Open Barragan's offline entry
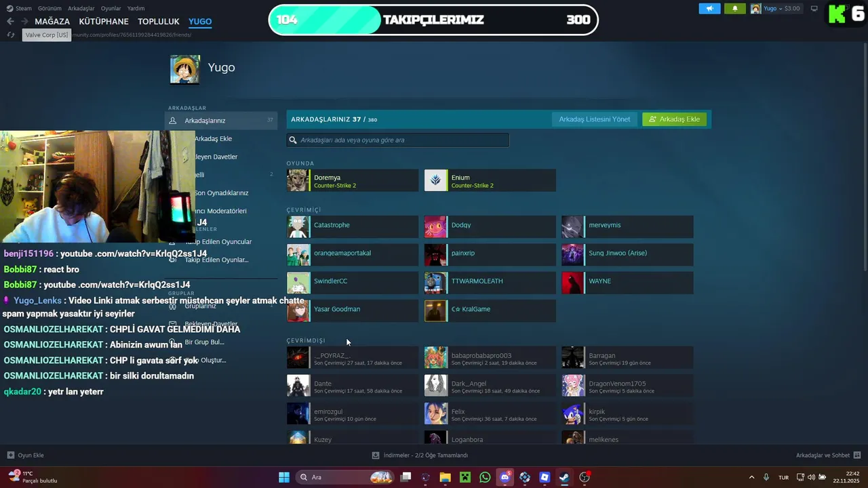 click(x=627, y=357)
